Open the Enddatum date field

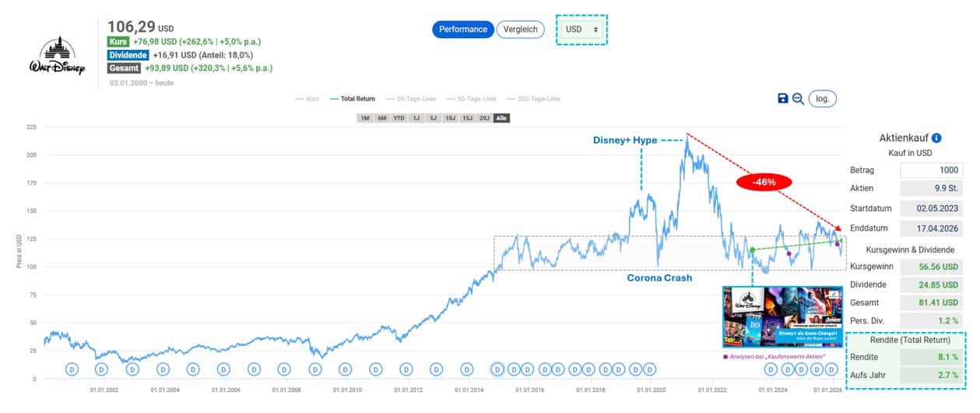(931, 229)
